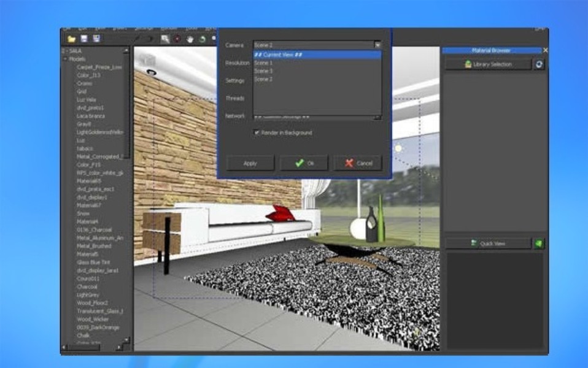
Task: Toggle the Render in Background checkbox
Action: pos(257,132)
